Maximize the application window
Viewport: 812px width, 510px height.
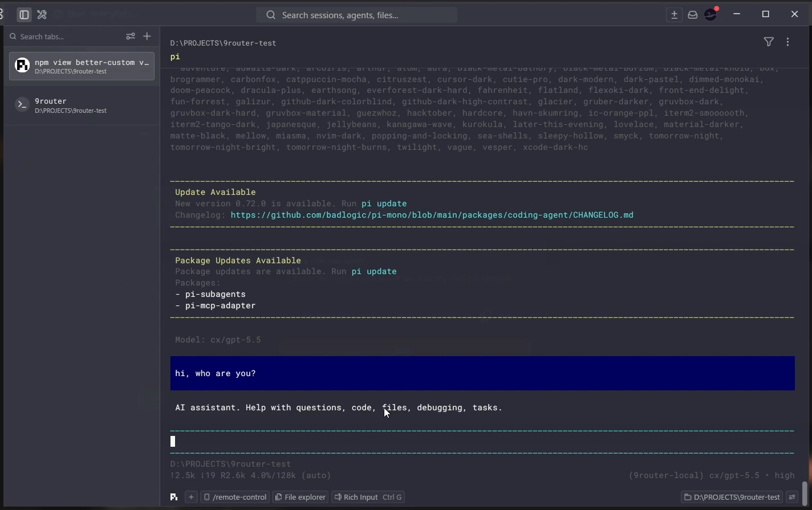766,14
